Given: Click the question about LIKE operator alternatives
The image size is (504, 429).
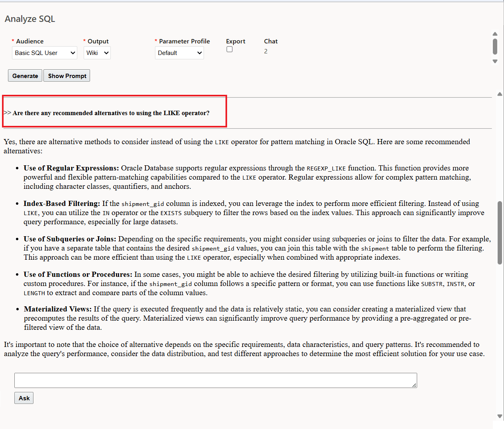Looking at the screenshot, I should pyautogui.click(x=111, y=113).
